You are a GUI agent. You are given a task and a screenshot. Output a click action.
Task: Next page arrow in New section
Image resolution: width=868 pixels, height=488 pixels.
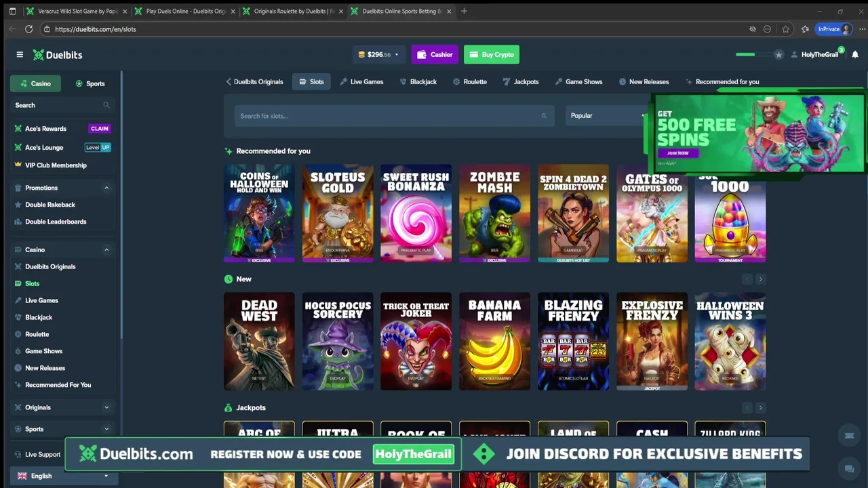(760, 279)
